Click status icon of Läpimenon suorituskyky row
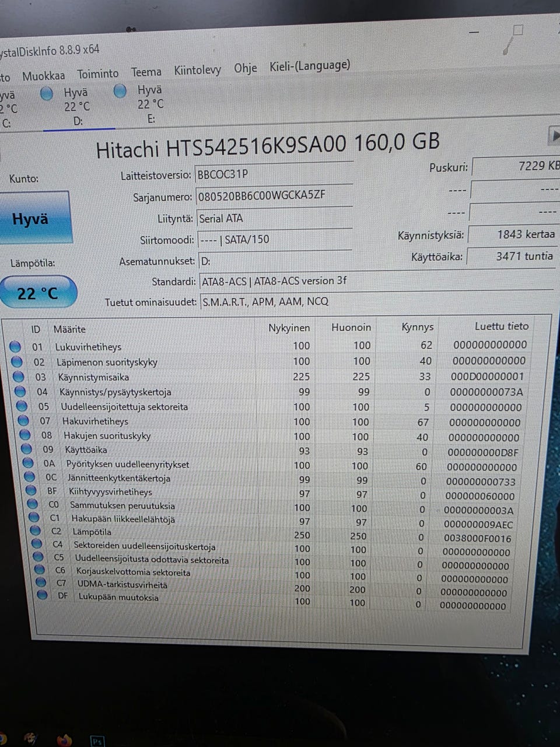 coord(17,362)
